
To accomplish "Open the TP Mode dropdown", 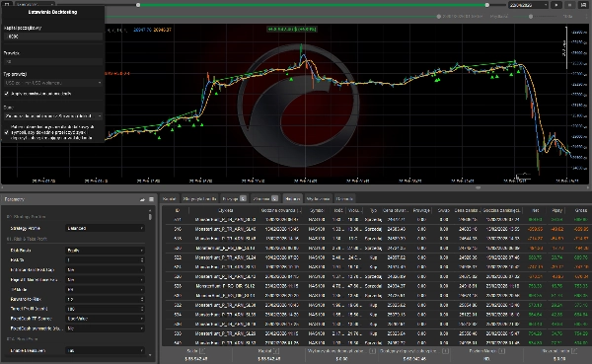I will tap(105, 290).
